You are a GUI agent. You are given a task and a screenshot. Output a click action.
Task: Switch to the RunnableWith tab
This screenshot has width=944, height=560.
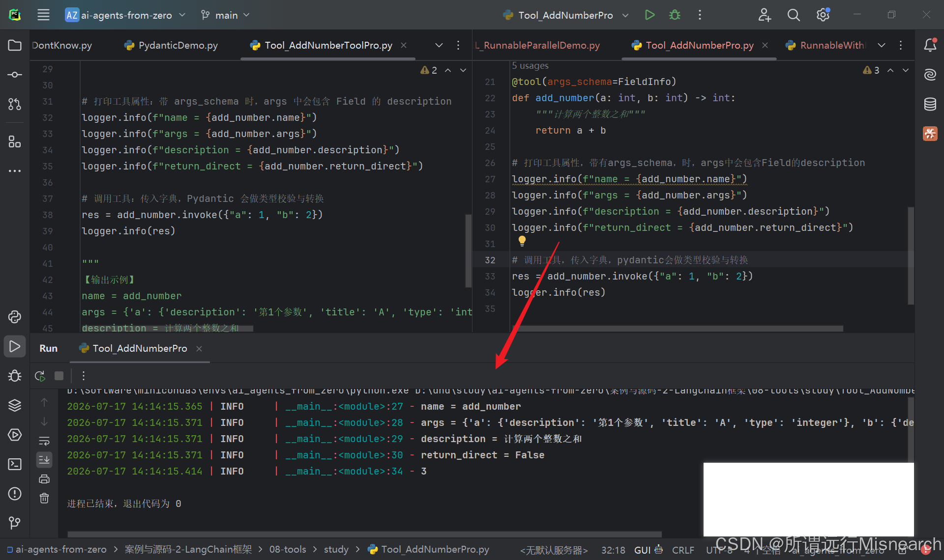[x=826, y=45]
